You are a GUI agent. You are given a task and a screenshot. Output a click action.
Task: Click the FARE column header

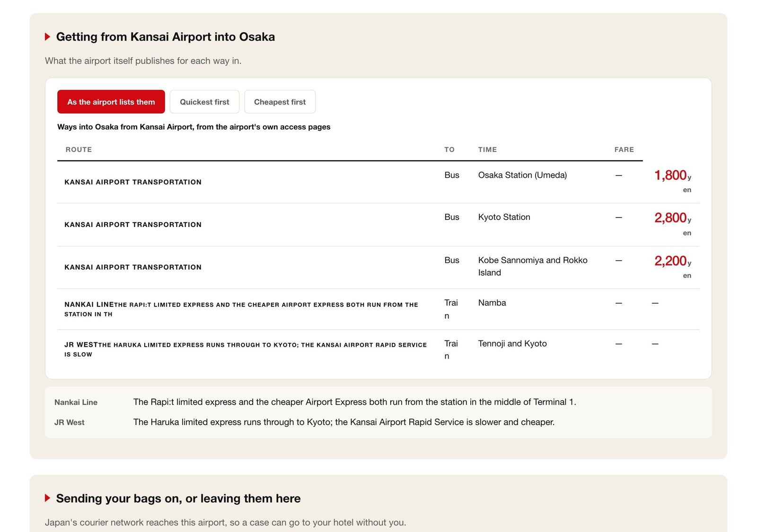(x=624, y=149)
